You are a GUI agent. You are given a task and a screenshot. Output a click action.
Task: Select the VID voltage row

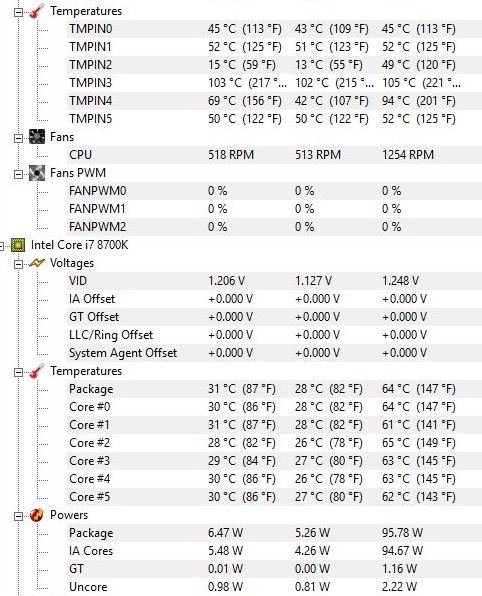[x=274, y=281]
